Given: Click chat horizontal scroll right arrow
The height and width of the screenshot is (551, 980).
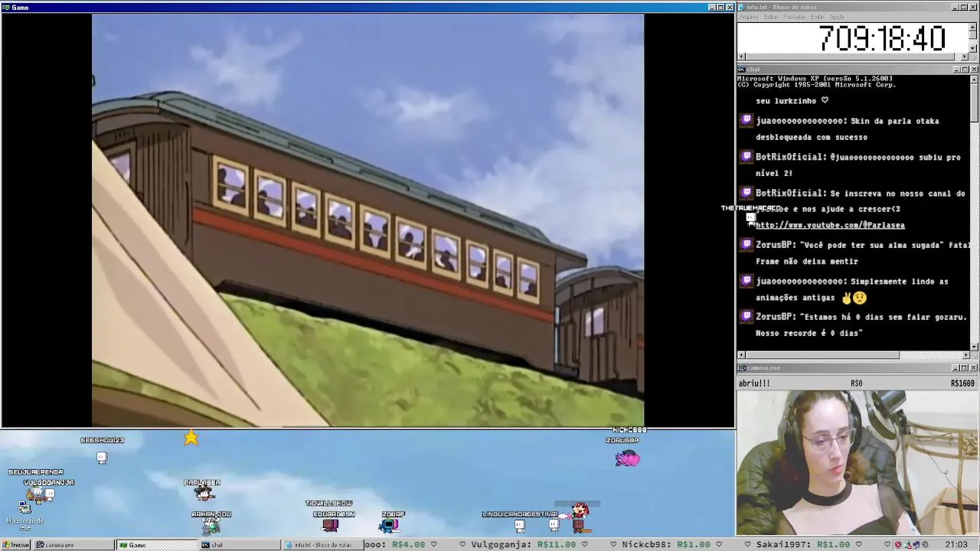Looking at the screenshot, I should [x=965, y=354].
